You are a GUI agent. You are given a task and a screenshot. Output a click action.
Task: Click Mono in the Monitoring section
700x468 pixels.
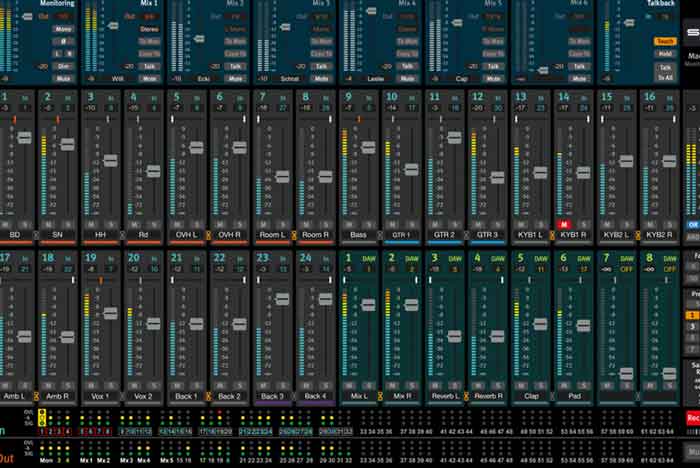pyautogui.click(x=63, y=29)
